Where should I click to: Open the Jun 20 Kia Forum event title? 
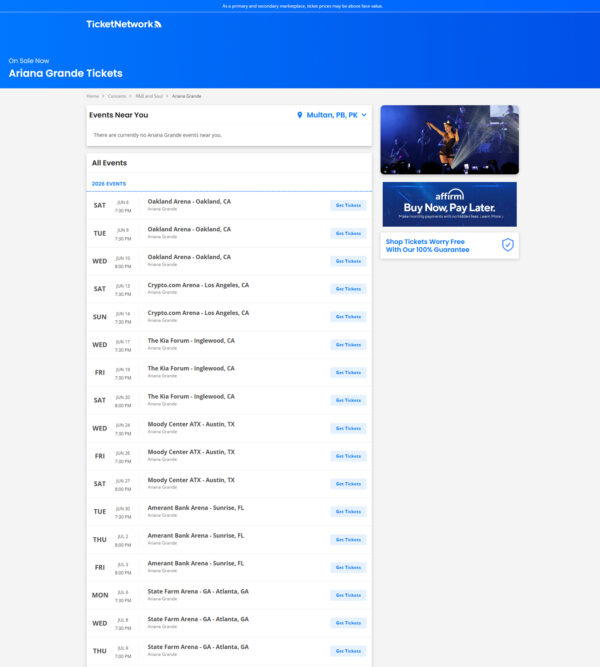tap(191, 396)
